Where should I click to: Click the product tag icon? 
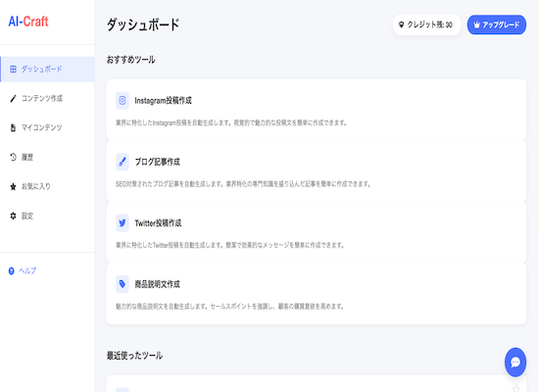pos(122,284)
